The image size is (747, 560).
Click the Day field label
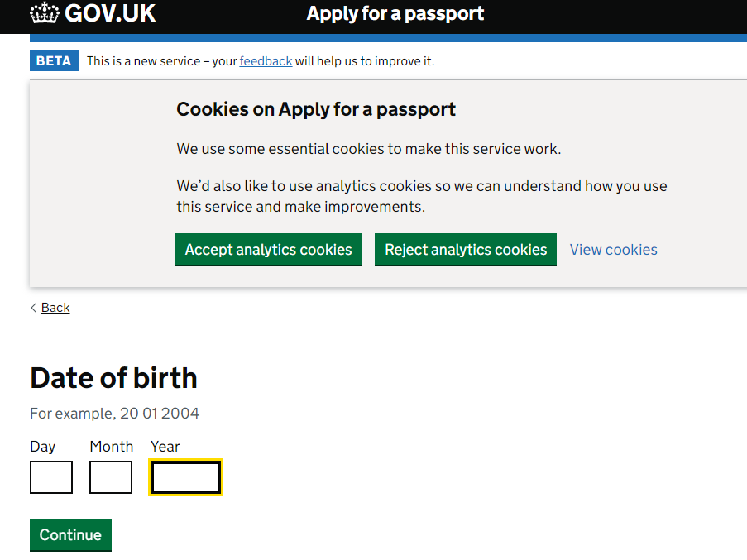pyautogui.click(x=42, y=447)
